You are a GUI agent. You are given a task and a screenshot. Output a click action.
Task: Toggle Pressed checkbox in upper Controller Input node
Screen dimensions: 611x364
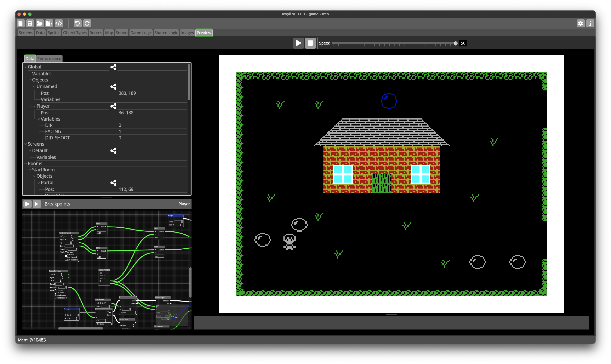(x=66, y=252)
